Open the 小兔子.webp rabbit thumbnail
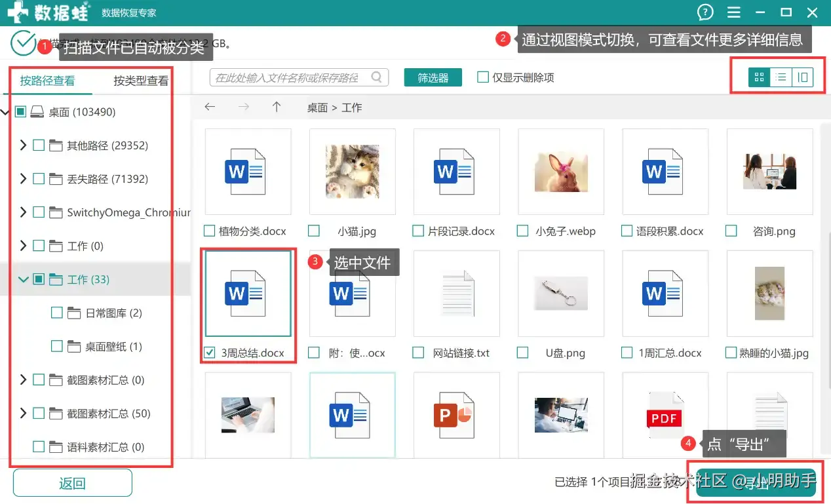Screen dimensions: 831x504 [561, 172]
